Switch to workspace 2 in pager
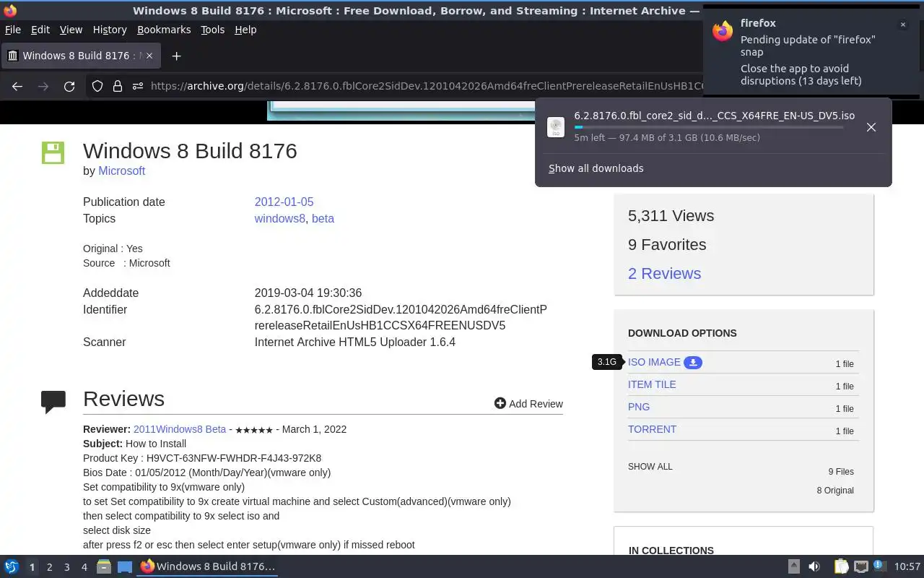This screenshot has height=578, width=924. pyautogui.click(x=49, y=567)
